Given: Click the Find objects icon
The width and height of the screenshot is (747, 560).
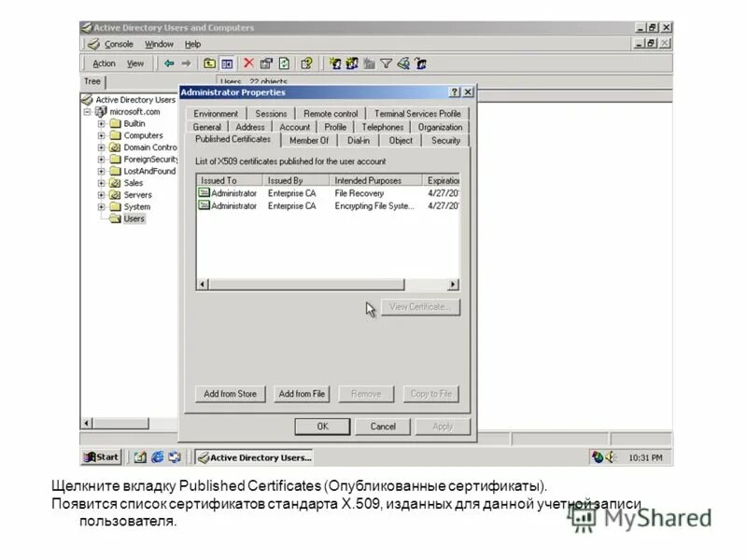Looking at the screenshot, I should tap(403, 63).
